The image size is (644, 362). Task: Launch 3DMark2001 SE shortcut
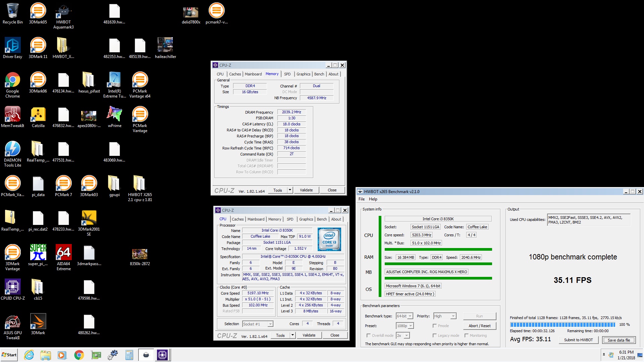point(89,223)
